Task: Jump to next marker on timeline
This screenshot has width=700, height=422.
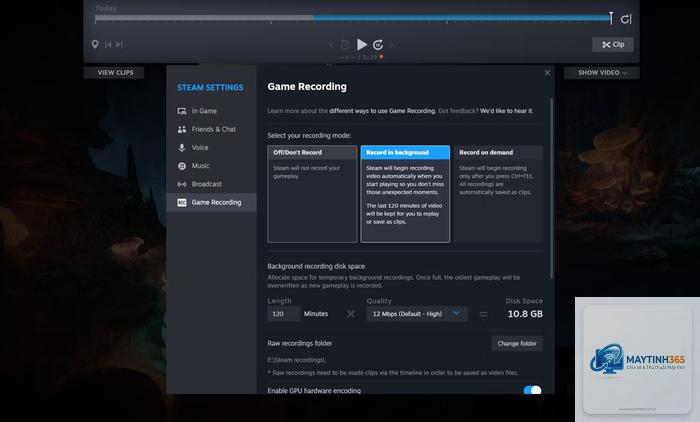Action: 119,44
